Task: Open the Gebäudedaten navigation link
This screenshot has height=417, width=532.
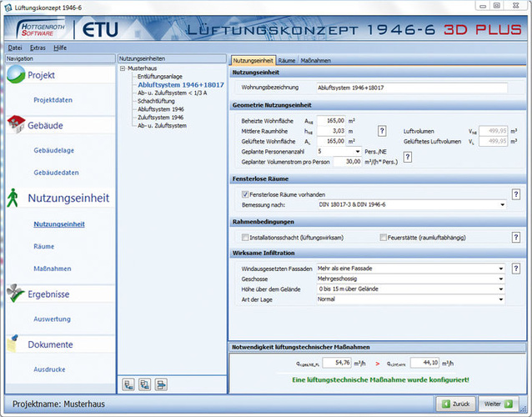Action: tap(57, 172)
